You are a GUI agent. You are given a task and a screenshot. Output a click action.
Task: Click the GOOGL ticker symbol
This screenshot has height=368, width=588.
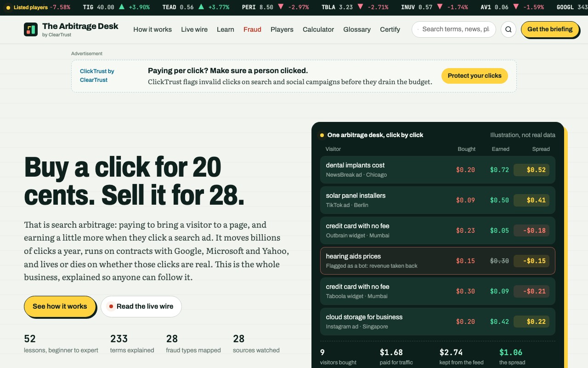click(x=565, y=7)
